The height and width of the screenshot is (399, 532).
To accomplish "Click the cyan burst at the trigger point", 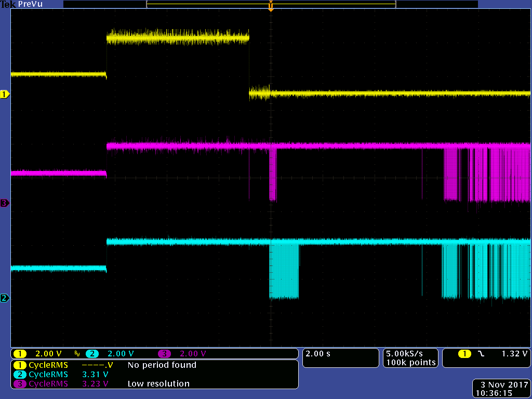I will 284,271.
